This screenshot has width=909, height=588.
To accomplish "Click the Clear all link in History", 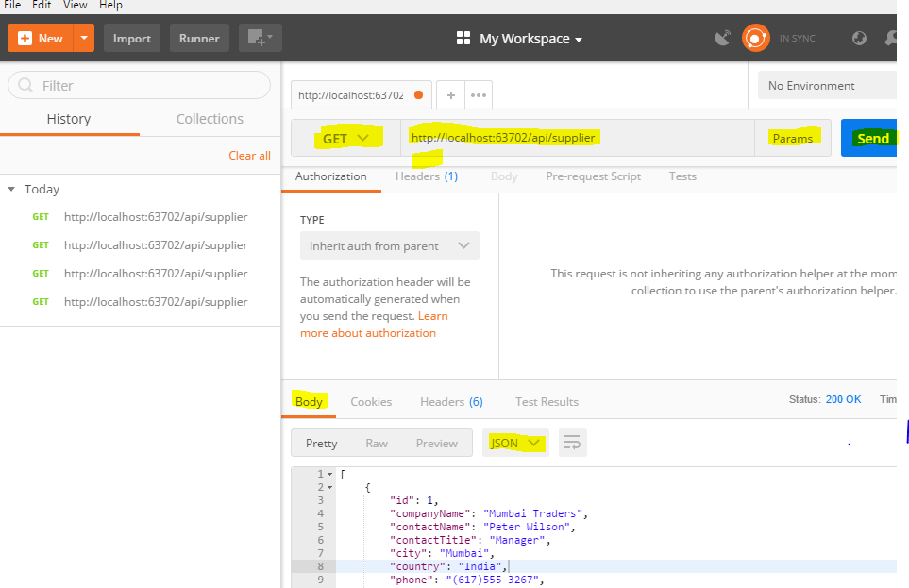I will click(x=248, y=155).
